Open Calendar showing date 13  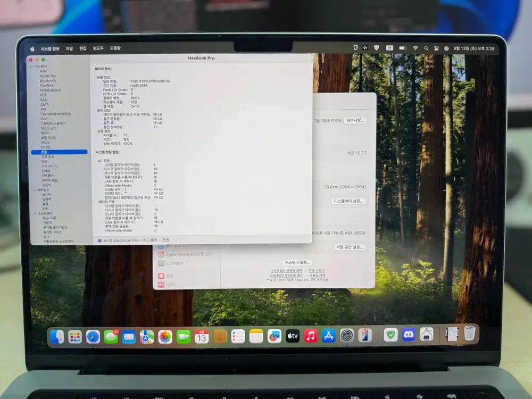click(x=202, y=337)
